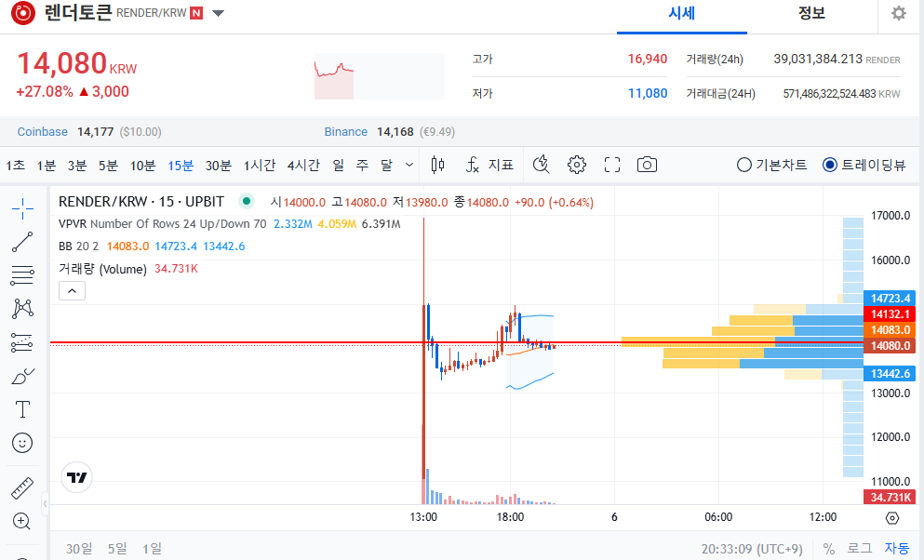924x560 pixels.
Task: Select the ruler measure tool
Action: [22, 488]
